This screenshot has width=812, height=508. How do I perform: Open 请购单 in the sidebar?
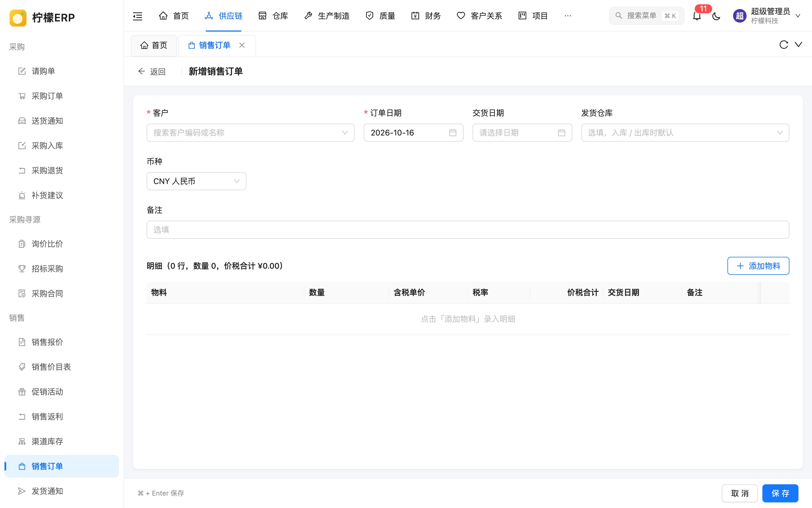(x=62, y=71)
